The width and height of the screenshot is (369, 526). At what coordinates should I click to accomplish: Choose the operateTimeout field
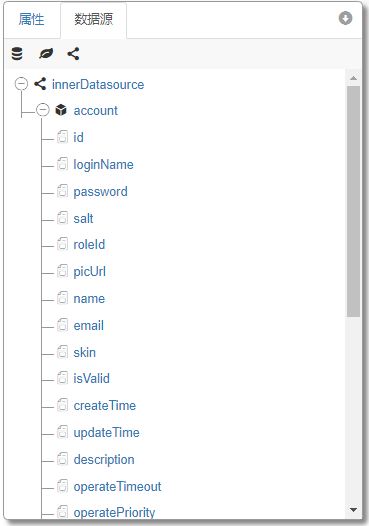click(x=117, y=486)
